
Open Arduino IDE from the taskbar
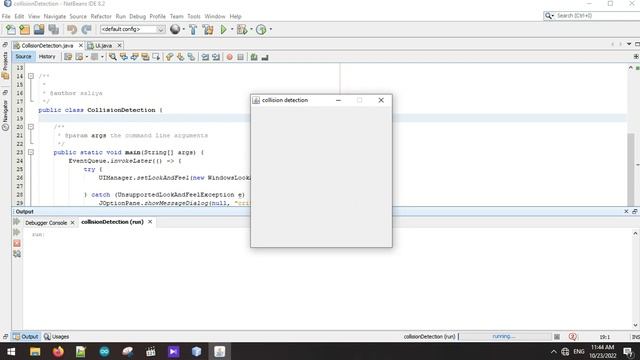(x=104, y=351)
